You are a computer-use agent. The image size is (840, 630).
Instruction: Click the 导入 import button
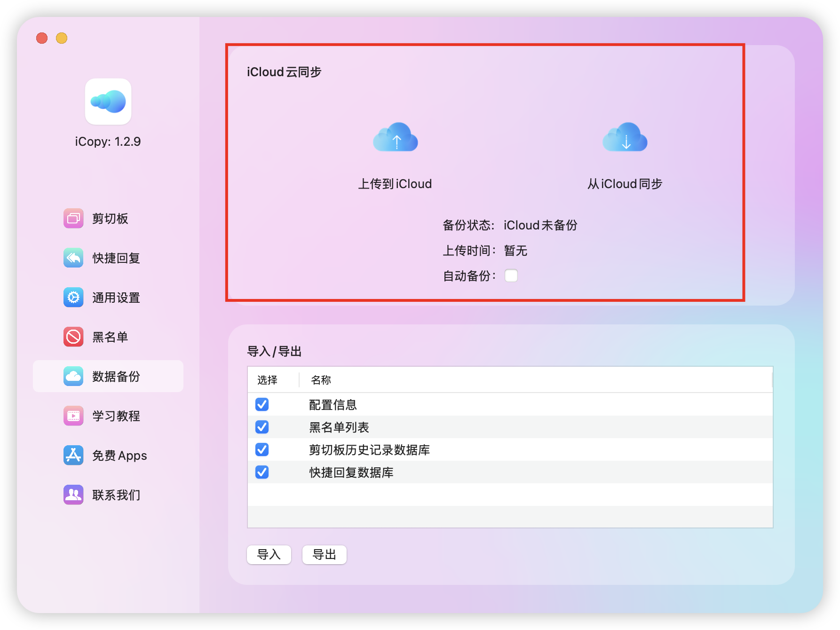[269, 555]
